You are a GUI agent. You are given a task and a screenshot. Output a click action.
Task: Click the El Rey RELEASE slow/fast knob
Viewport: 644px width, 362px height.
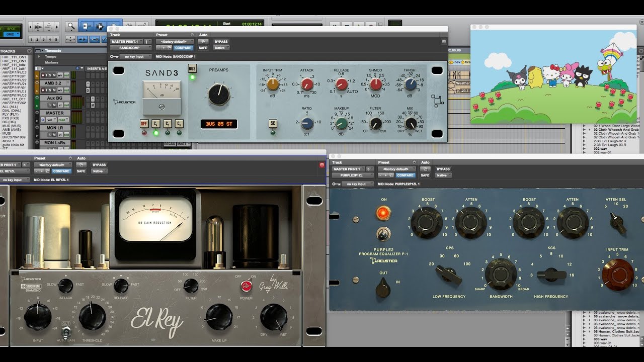(x=121, y=286)
